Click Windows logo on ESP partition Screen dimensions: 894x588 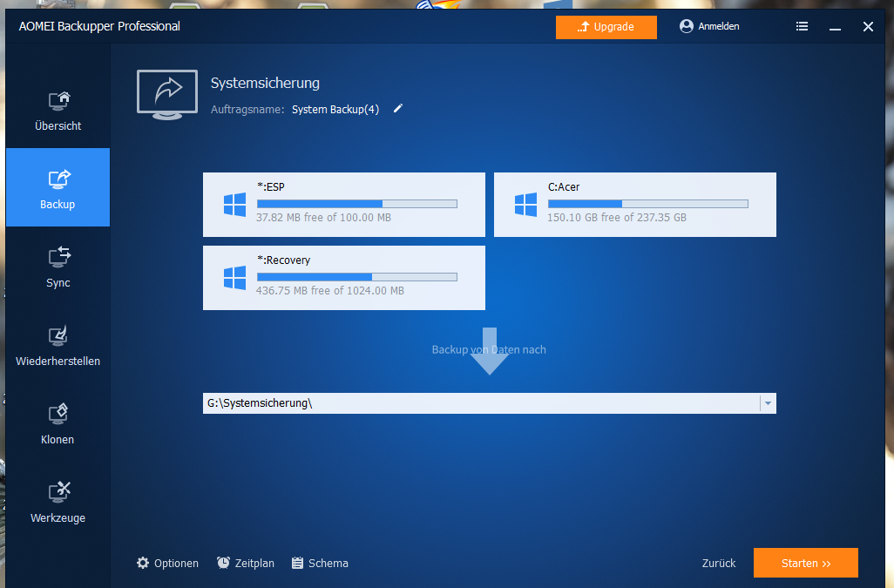(x=235, y=205)
